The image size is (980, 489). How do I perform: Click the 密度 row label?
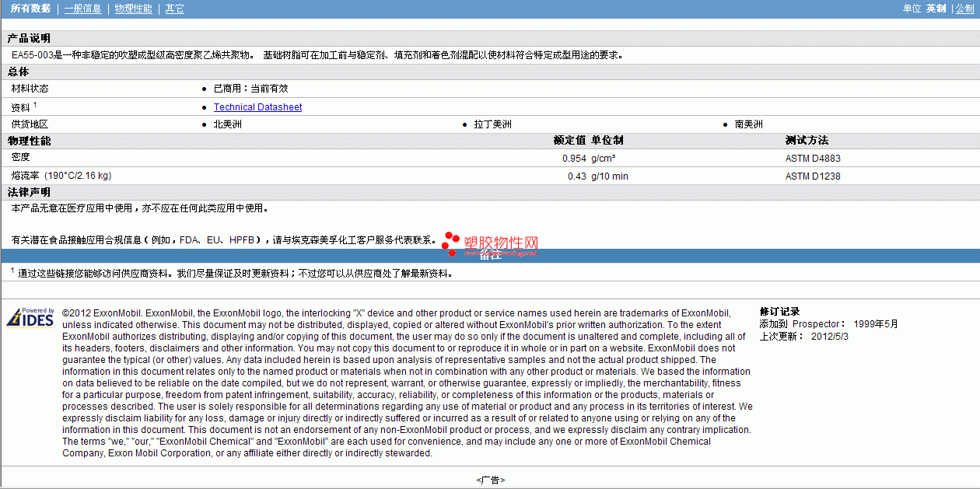coord(21,158)
